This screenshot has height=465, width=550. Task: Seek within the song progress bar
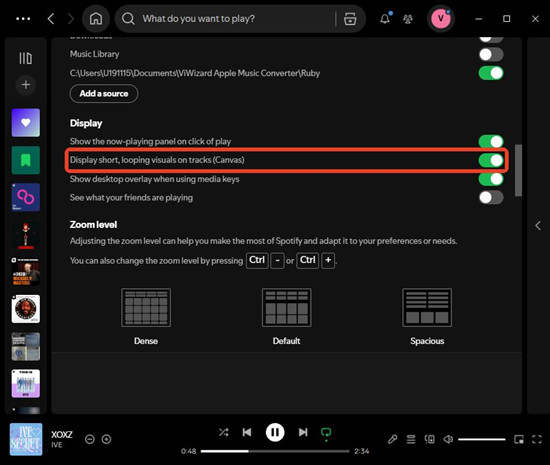tap(275, 451)
